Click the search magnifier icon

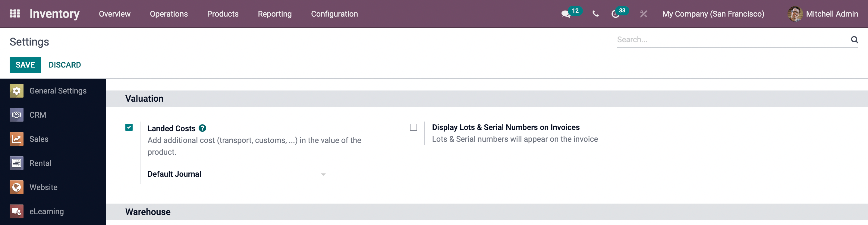pos(854,40)
